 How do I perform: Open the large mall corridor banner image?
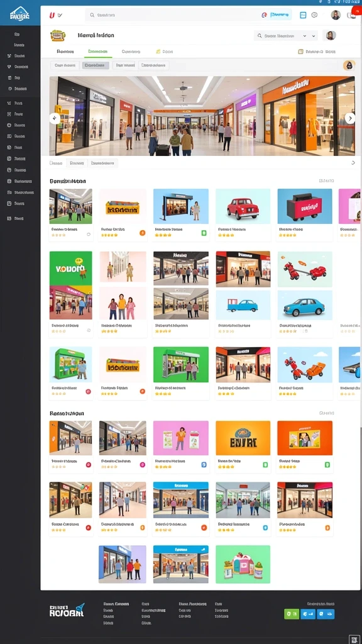(x=202, y=116)
